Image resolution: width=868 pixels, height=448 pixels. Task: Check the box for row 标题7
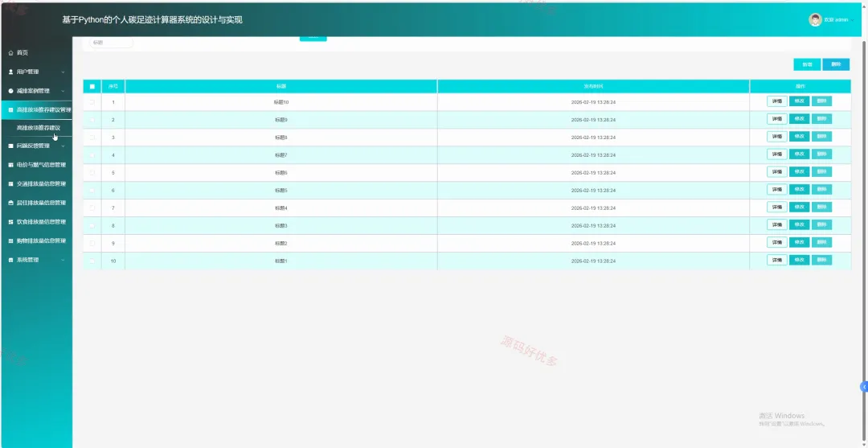click(x=92, y=155)
